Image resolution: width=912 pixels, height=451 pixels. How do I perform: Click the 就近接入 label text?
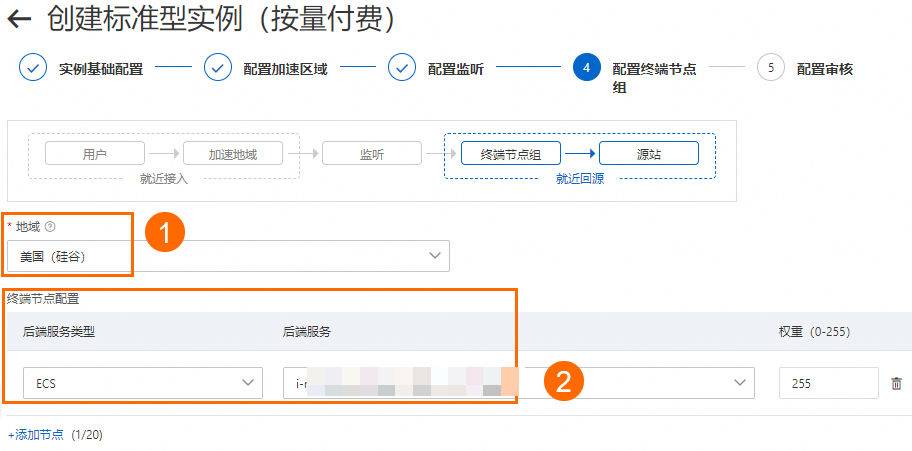164,179
